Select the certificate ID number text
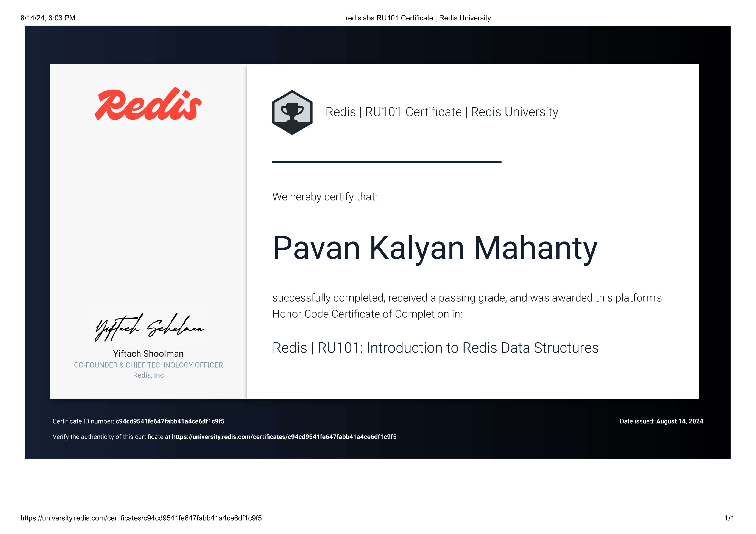Viewport: 756px width, 534px height. coord(170,421)
